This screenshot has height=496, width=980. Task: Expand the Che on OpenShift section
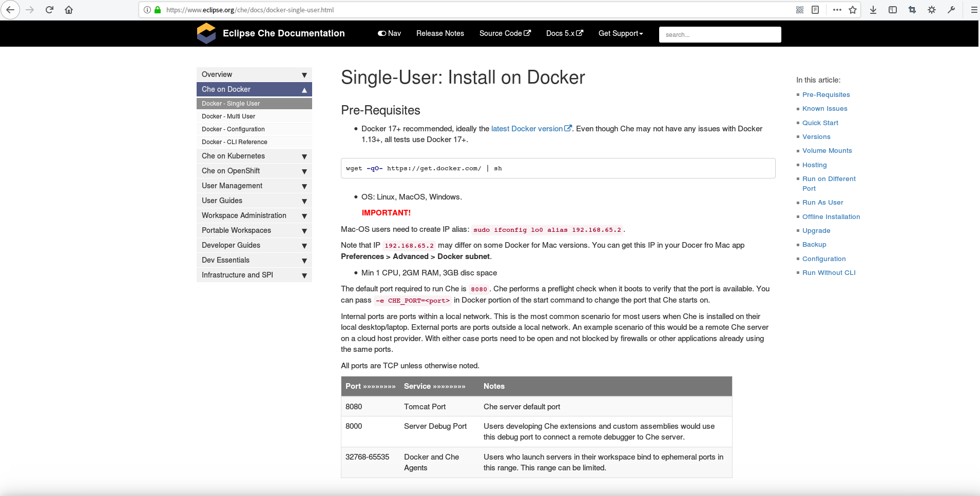pyautogui.click(x=254, y=171)
